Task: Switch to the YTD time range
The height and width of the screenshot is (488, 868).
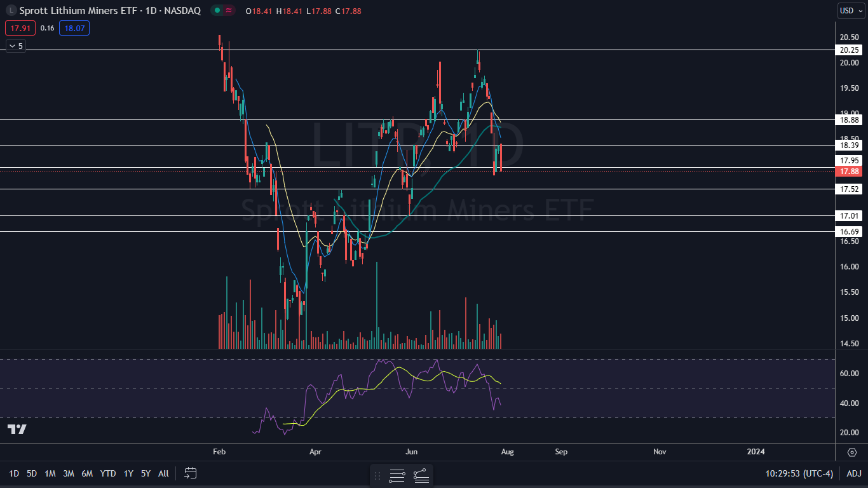Action: coord(108,473)
